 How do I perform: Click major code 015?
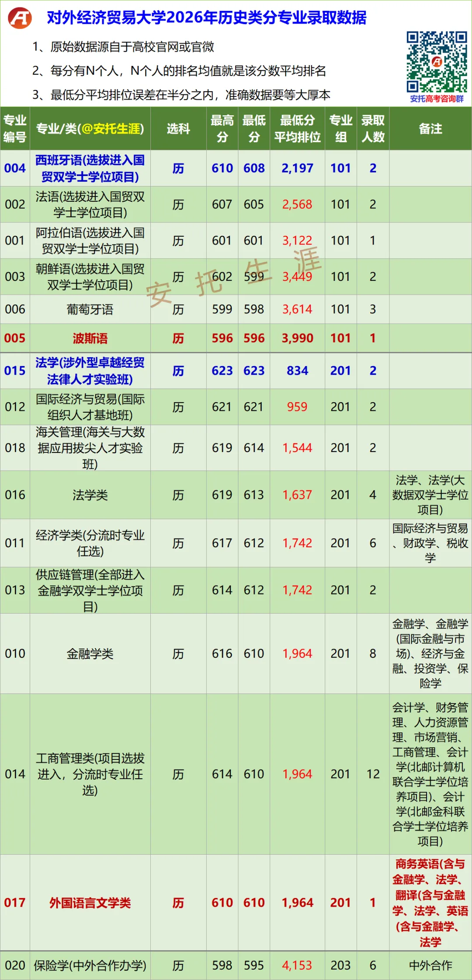[15, 371]
